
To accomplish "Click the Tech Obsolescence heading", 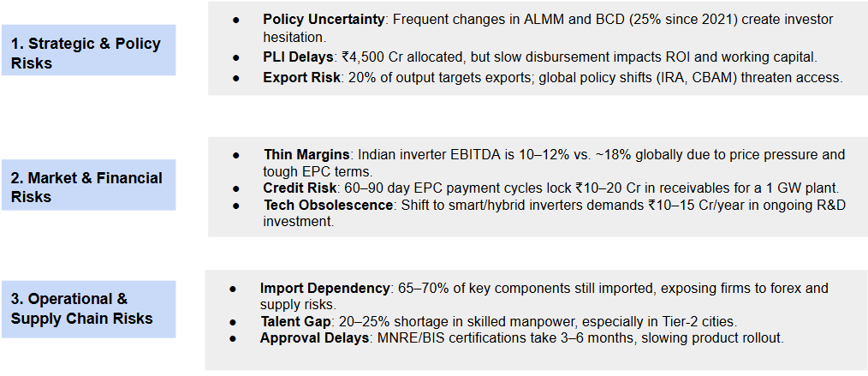I will click(326, 206).
